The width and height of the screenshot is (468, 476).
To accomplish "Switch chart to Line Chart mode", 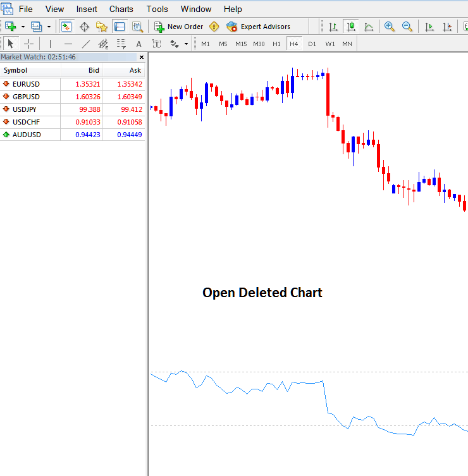I will click(x=368, y=27).
